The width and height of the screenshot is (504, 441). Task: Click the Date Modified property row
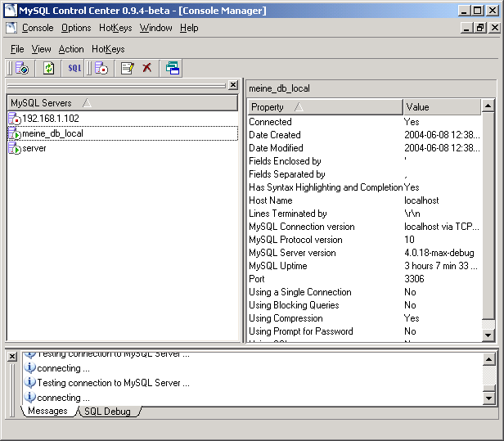pos(365,148)
